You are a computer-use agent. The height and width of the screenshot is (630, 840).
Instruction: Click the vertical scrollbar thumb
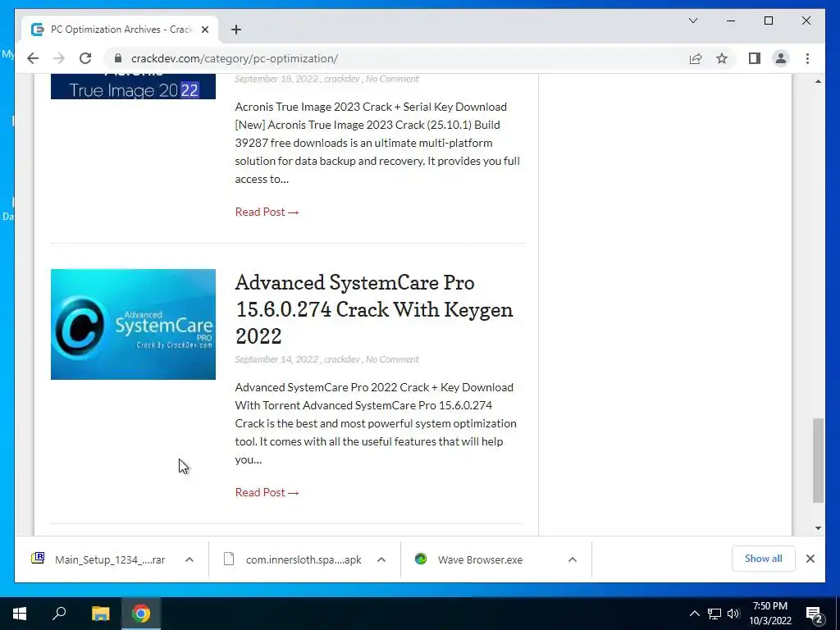pos(818,460)
